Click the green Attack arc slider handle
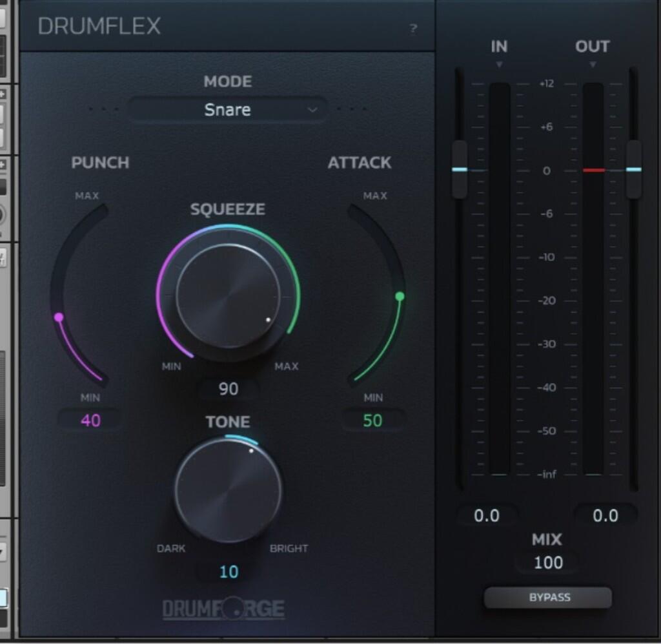Viewport: 661px width, 644px height. 400,296
